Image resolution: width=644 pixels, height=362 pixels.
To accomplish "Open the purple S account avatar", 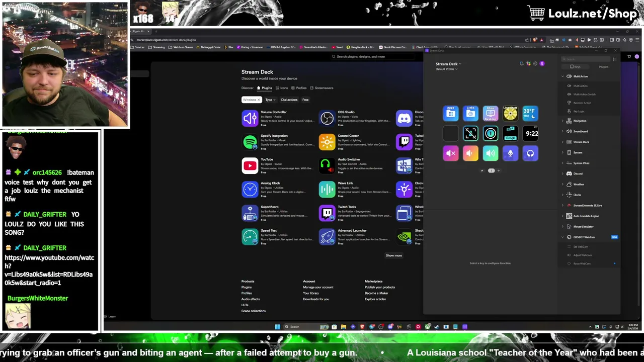I will click(x=542, y=64).
